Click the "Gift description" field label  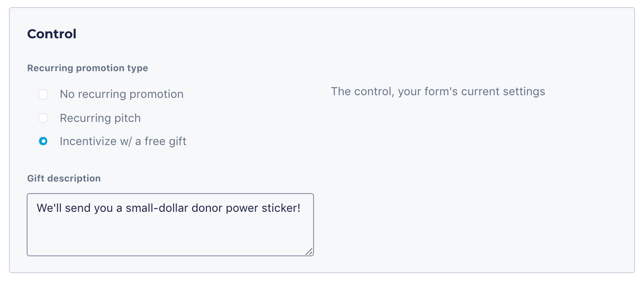tap(64, 178)
